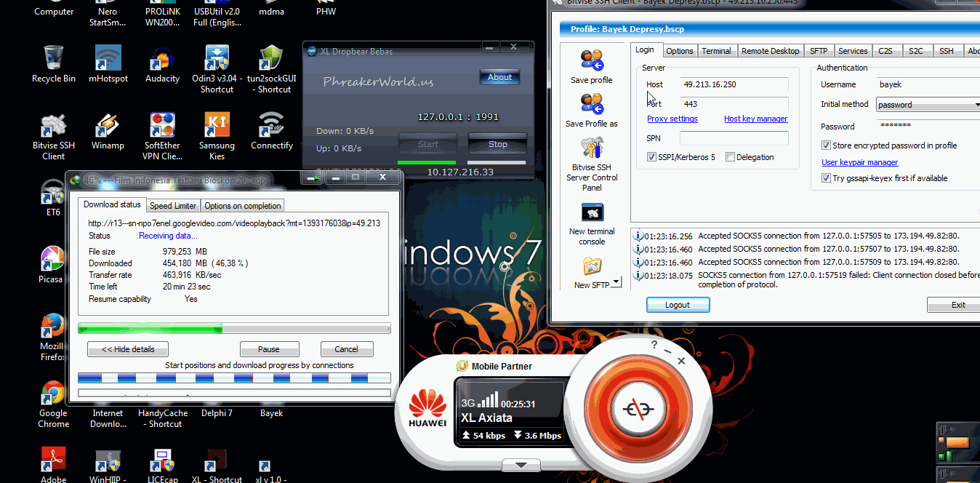Launch Google Chrome from desktop
Viewport: 980px width, 483px height.
click(x=53, y=404)
